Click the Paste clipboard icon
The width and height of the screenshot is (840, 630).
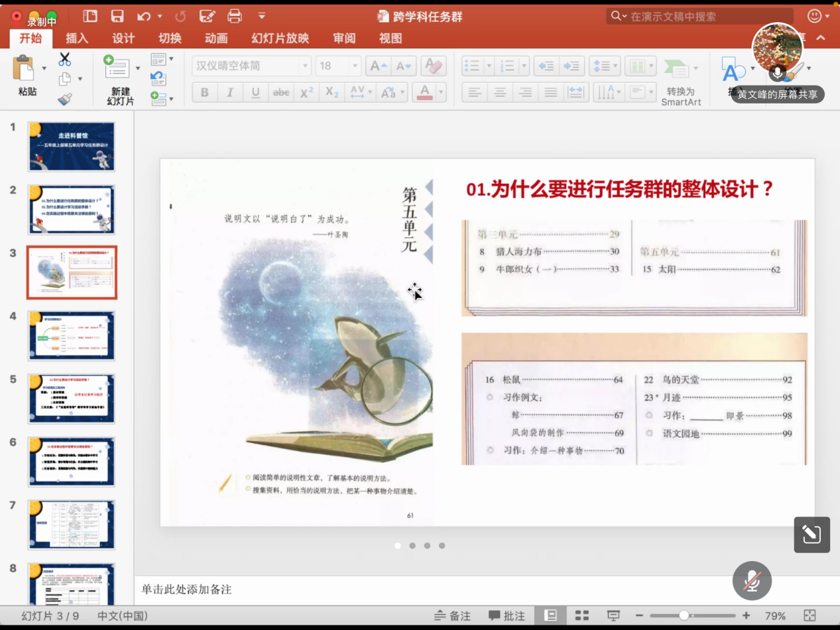24,68
